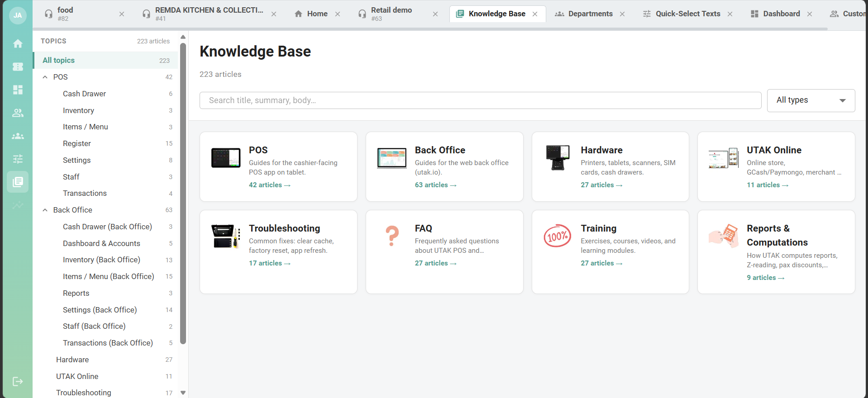
Task: Close the Dashboard tab
Action: coord(810,14)
